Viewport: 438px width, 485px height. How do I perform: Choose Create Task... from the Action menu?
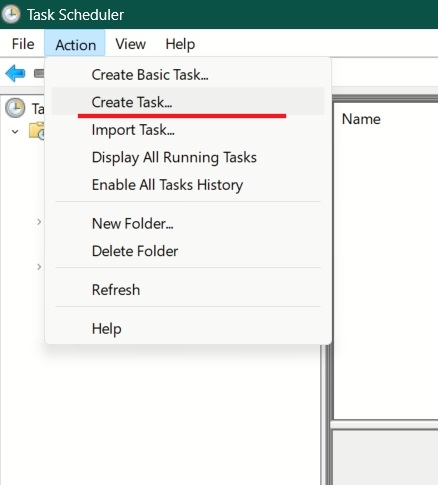(x=188, y=102)
